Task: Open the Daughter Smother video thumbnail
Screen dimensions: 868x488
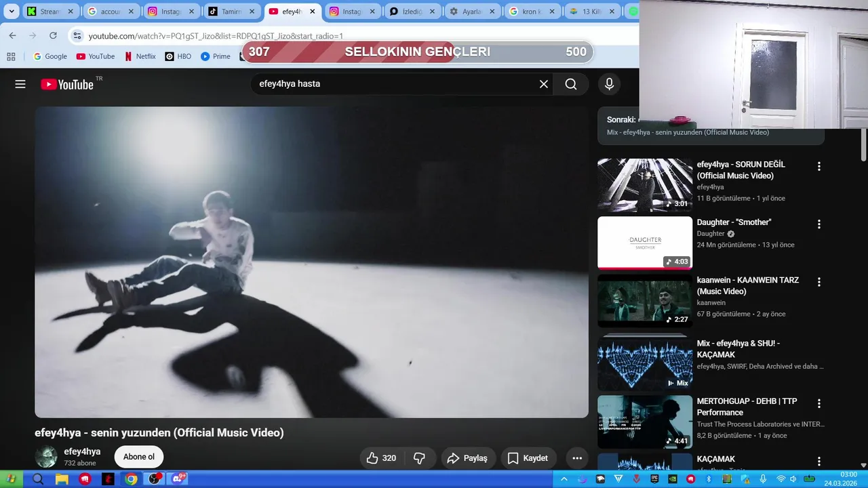Action: click(645, 243)
